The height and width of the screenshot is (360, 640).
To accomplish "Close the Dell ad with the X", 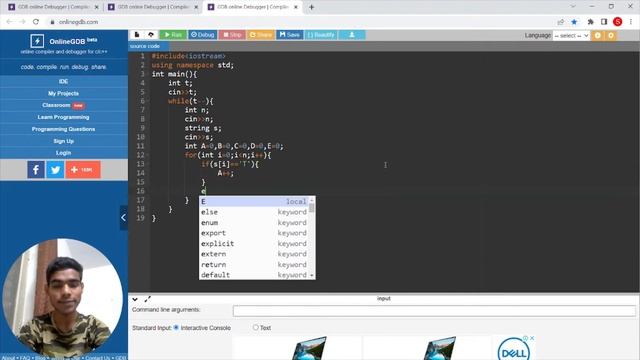I will click(532, 338).
